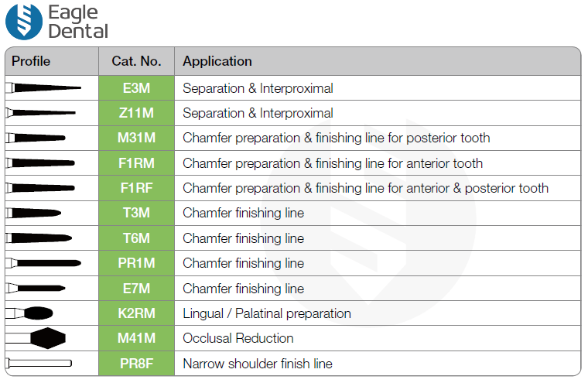This screenshot has width=588, height=383.
Task: Click the Application column header
Action: pos(217,61)
